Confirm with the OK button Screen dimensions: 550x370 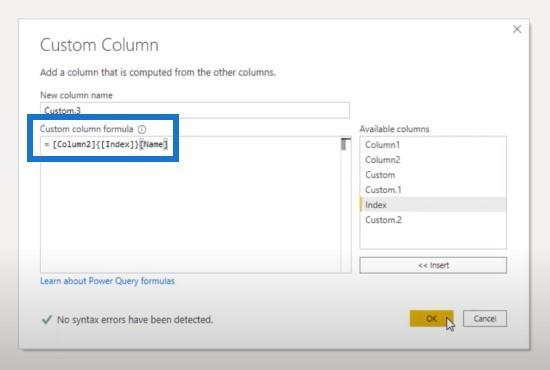pos(431,318)
